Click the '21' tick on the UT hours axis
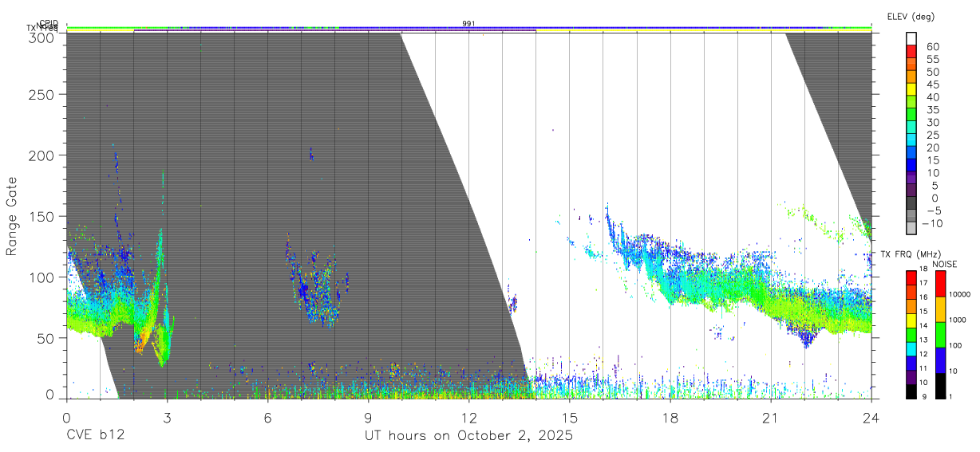980x452 pixels. coord(771,419)
